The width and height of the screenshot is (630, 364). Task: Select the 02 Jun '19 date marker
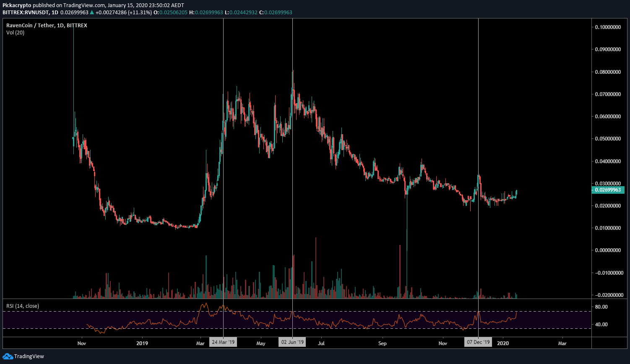tap(292, 342)
